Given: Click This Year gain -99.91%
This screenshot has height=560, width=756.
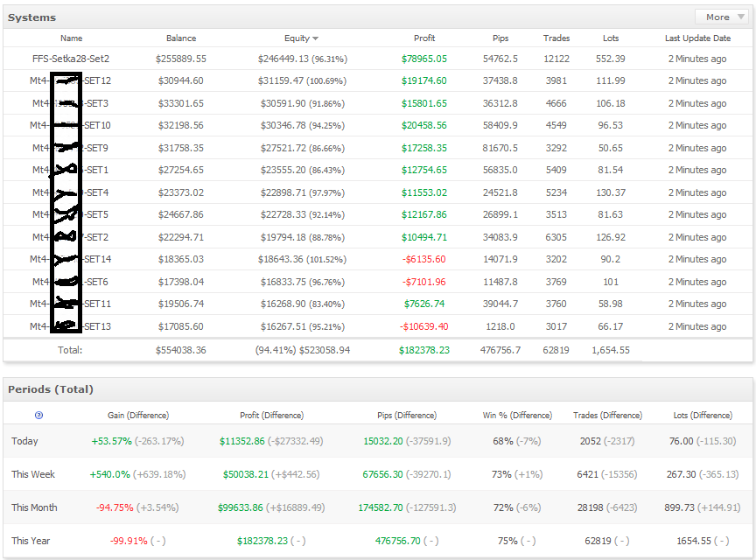Looking at the screenshot, I should tap(129, 541).
